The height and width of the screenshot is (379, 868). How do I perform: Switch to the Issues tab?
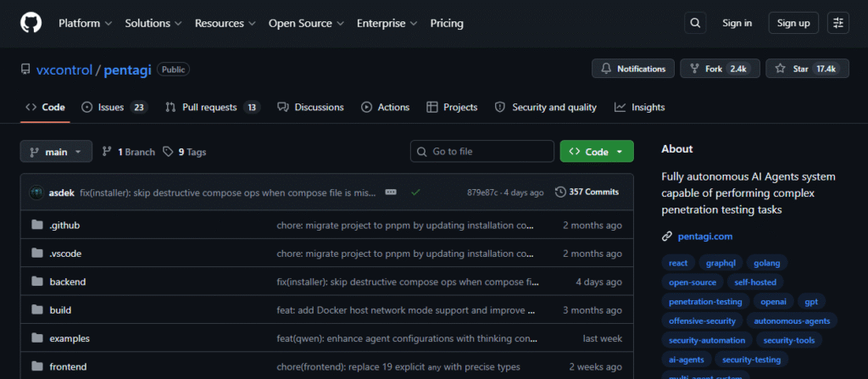(114, 107)
